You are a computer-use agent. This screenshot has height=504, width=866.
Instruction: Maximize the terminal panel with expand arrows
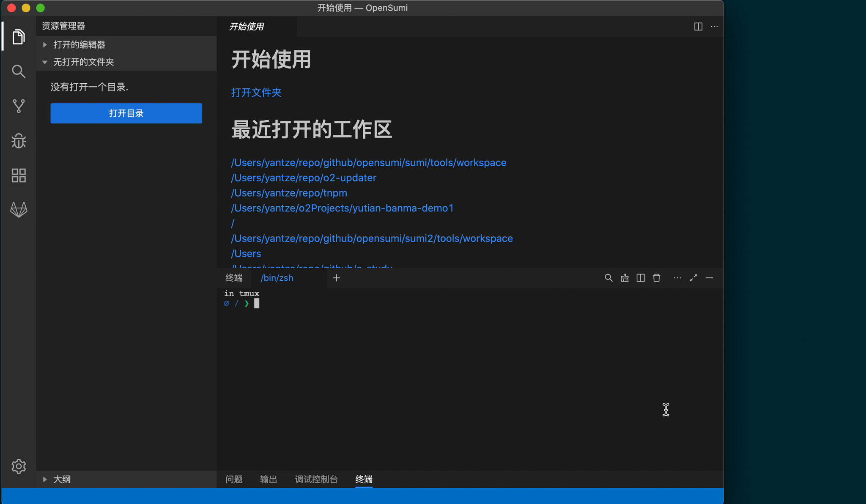(693, 278)
